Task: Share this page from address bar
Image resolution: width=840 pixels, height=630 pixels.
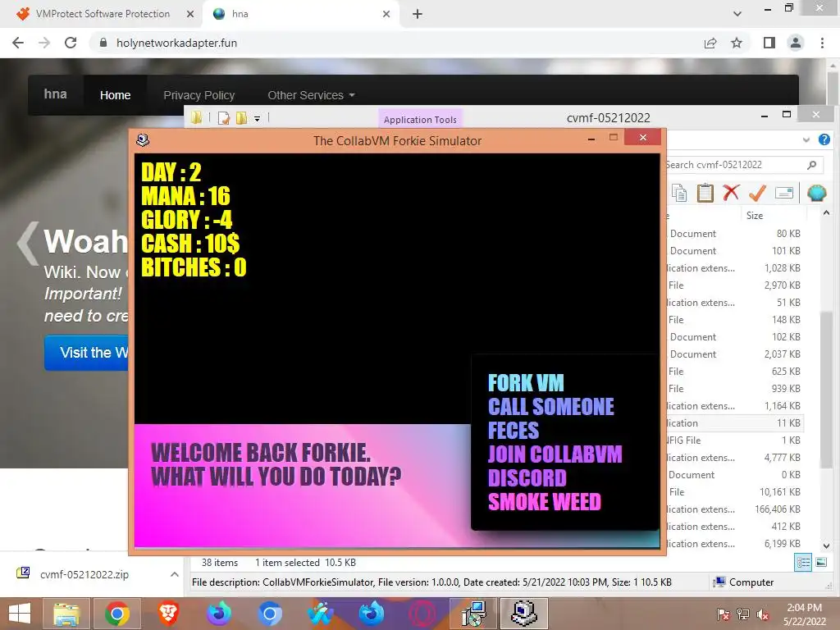Action: (710, 43)
